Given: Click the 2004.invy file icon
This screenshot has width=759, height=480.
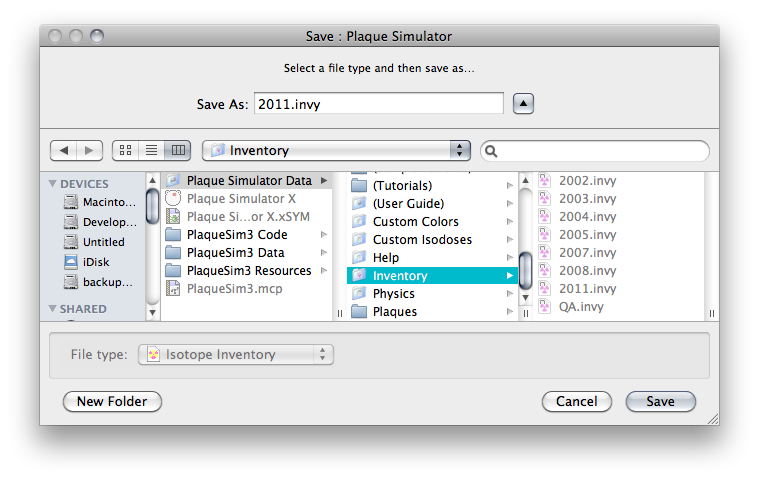Looking at the screenshot, I should click(545, 216).
